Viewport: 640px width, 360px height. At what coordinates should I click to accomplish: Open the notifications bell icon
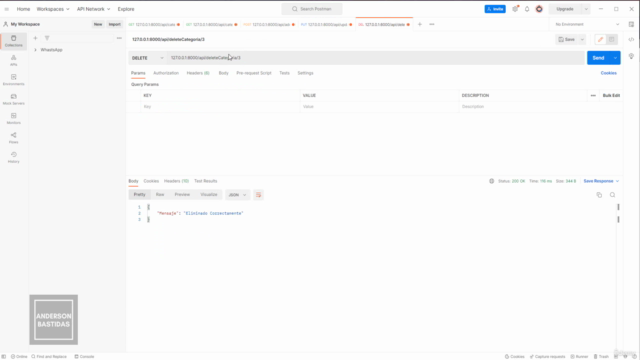[527, 9]
